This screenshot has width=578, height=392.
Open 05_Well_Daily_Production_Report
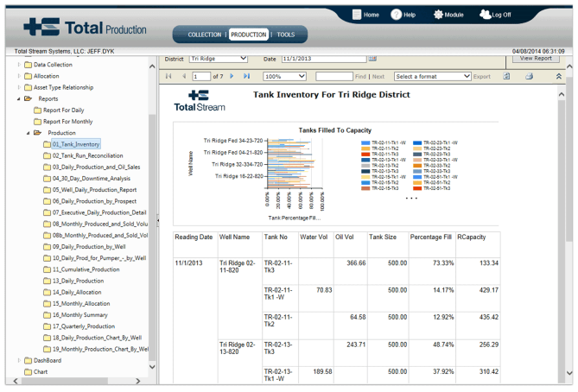point(94,190)
